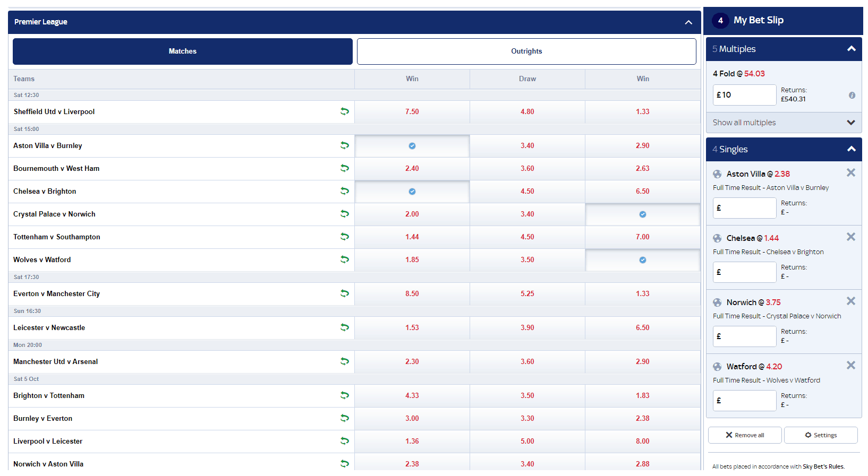
Task: Select Crystal Palace home win at 2.00
Action: 412,214
